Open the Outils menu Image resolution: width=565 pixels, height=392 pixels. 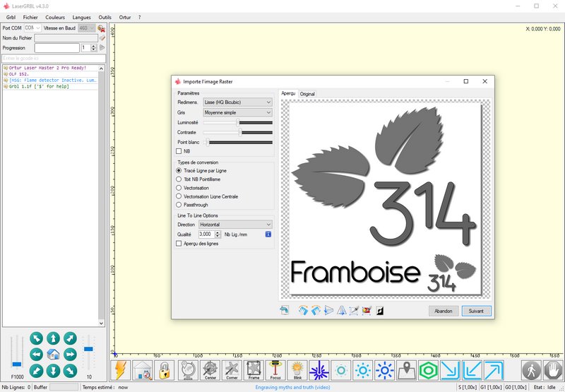click(x=105, y=17)
